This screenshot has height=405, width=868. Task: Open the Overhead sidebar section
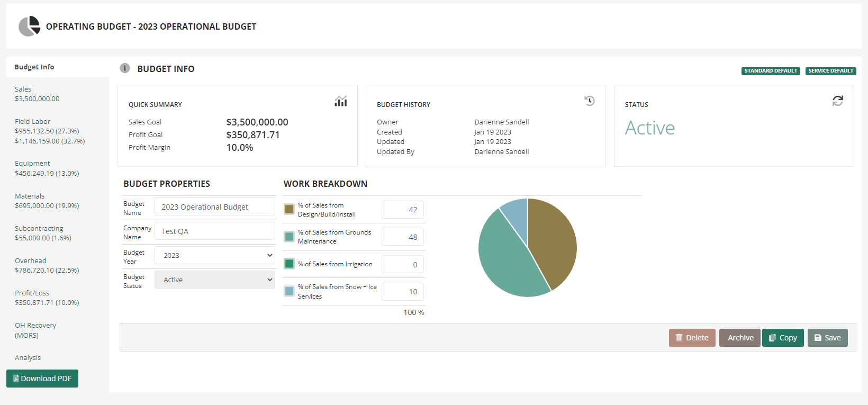47,265
